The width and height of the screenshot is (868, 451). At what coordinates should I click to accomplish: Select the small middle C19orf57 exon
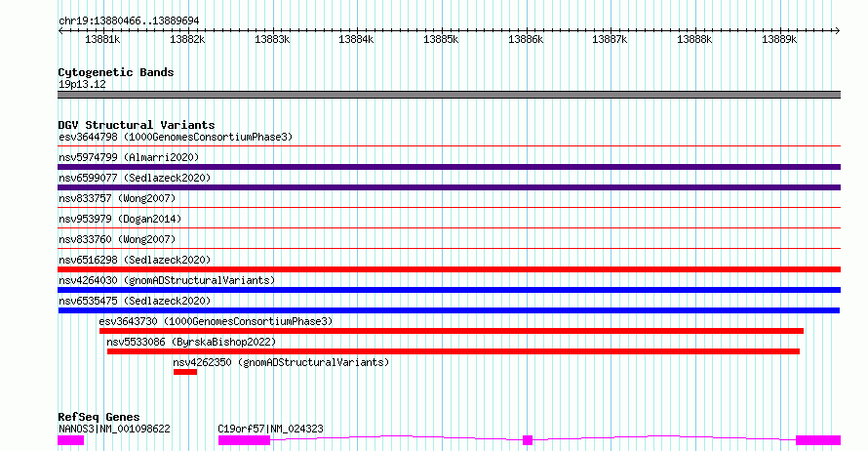click(528, 440)
